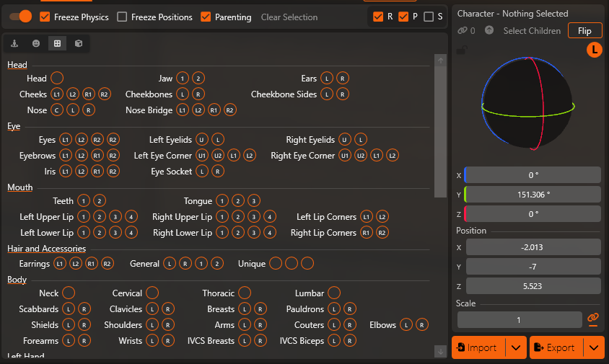
Task: Select Jaw bone 1
Action: click(x=182, y=78)
